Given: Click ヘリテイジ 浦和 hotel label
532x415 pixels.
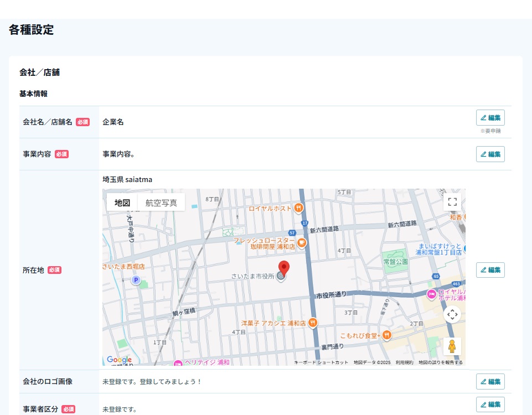Looking at the screenshot, I should (x=207, y=362).
